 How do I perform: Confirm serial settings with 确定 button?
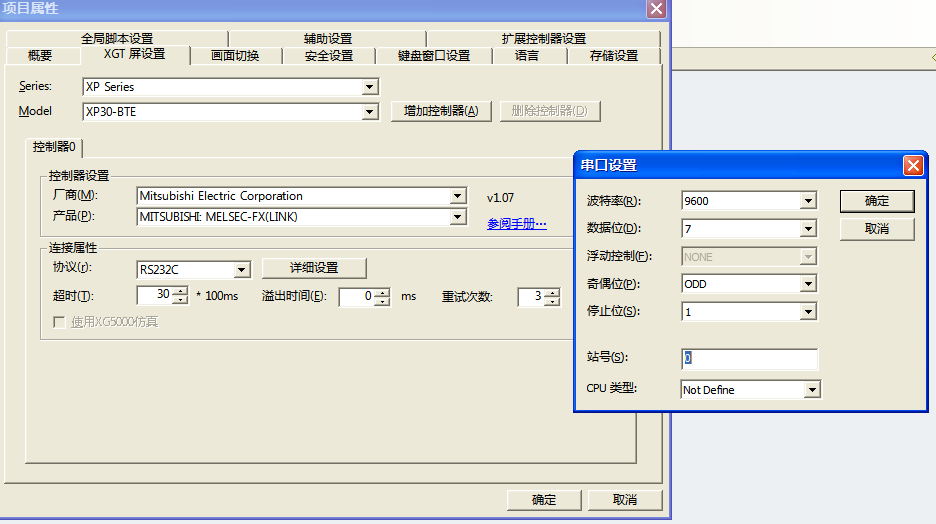[x=877, y=201]
